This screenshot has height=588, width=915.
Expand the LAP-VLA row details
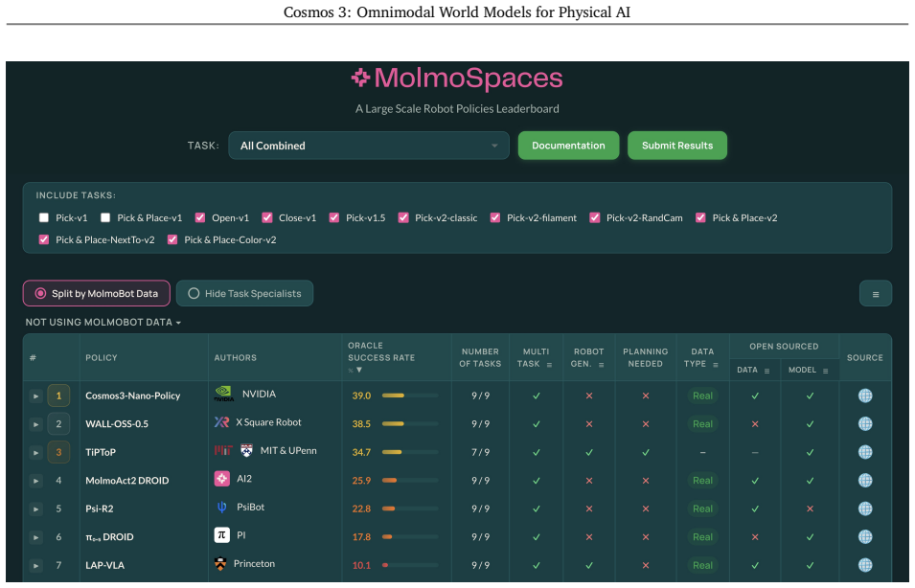tap(35, 565)
